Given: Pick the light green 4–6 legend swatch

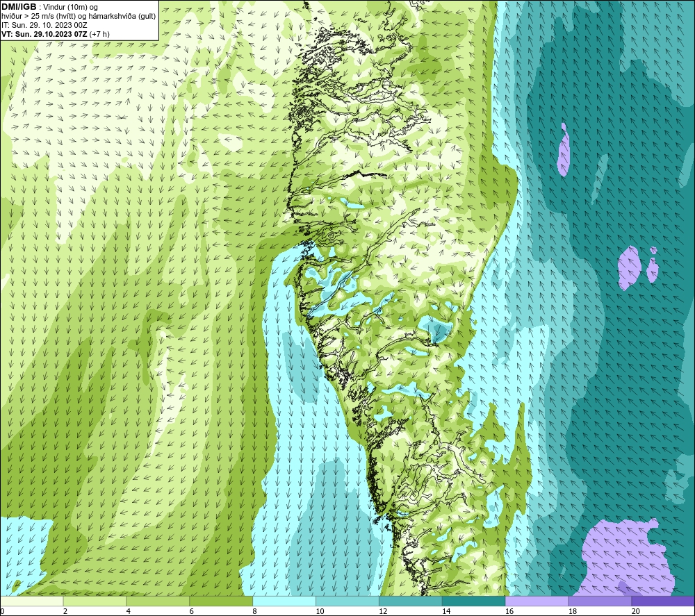Looking at the screenshot, I should [x=158, y=601].
